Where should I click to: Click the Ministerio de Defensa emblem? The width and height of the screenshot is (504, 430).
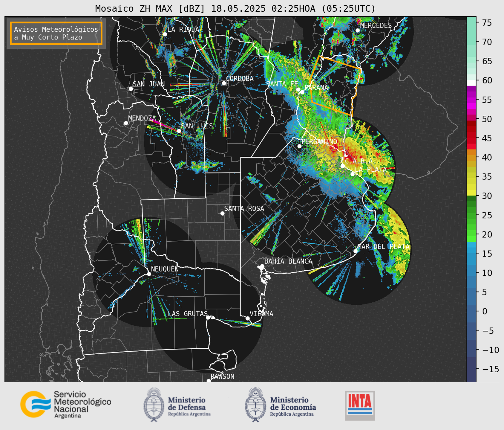(154, 405)
